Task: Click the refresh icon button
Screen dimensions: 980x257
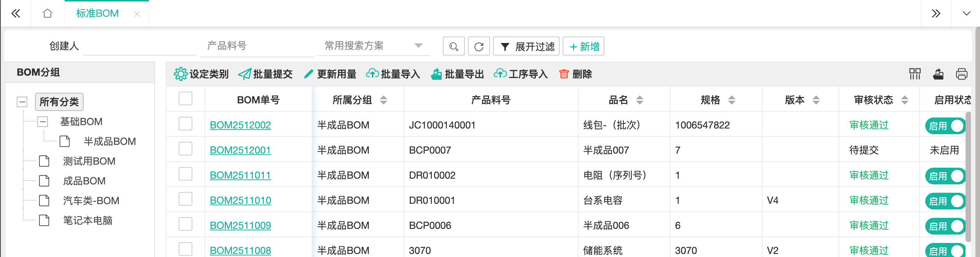Action: (x=479, y=46)
